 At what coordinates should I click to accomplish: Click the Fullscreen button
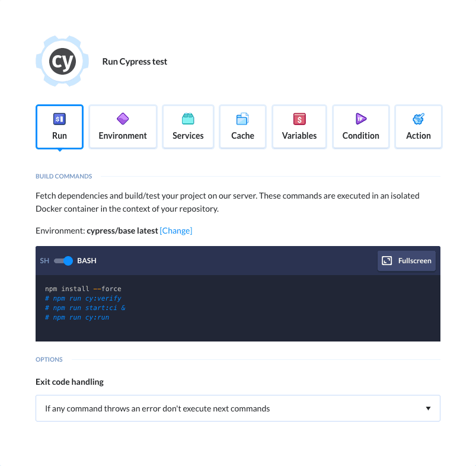[407, 261]
